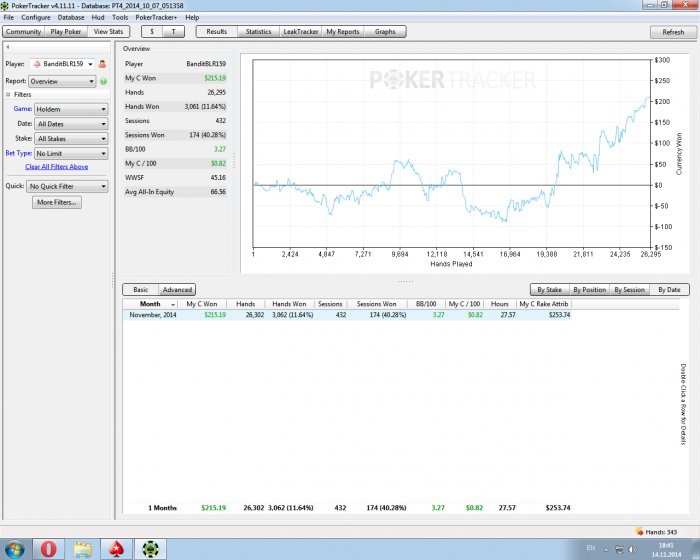Click the Hands 343 status icon
700x560 pixels.
click(639, 531)
